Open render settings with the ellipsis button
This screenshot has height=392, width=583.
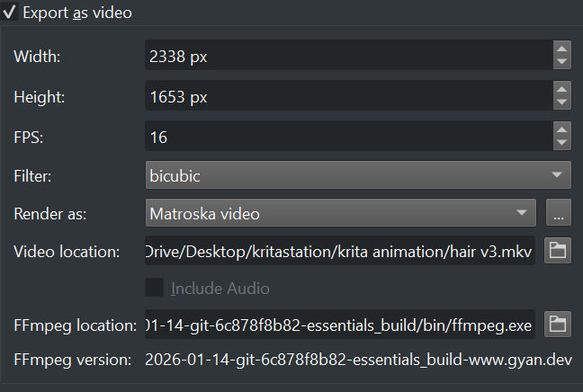tap(558, 213)
